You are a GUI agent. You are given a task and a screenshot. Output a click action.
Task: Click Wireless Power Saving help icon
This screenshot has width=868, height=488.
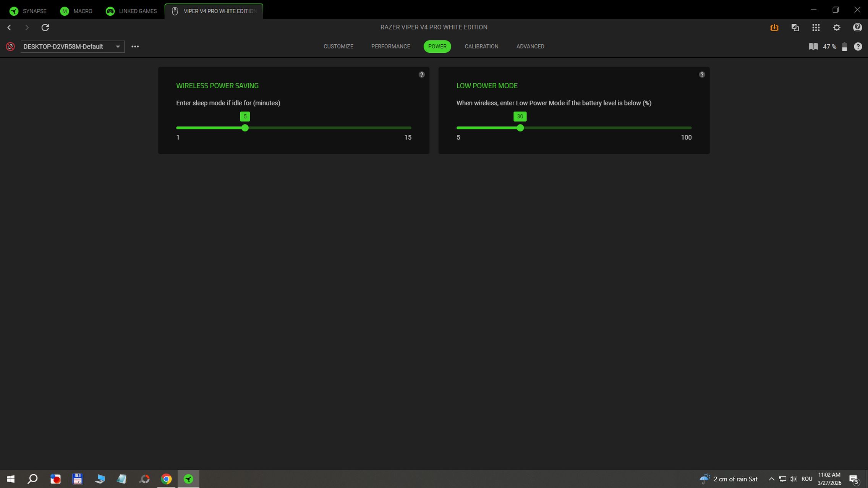(x=421, y=74)
